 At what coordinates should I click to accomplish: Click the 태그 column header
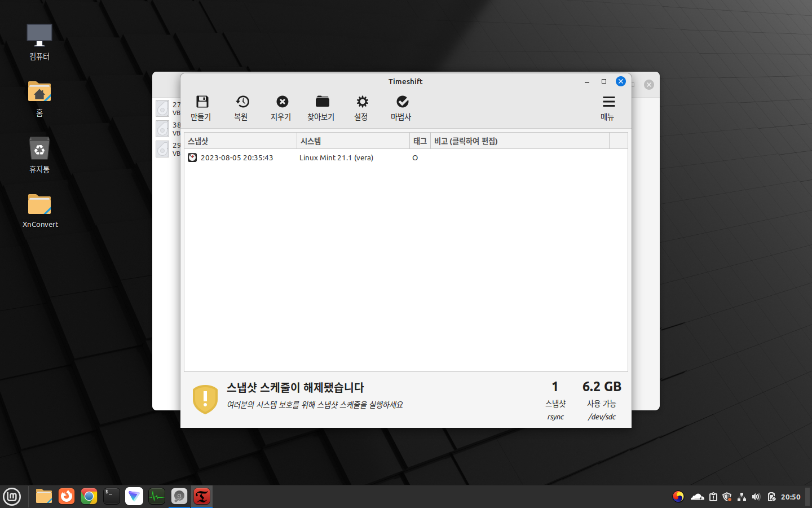[420, 141]
